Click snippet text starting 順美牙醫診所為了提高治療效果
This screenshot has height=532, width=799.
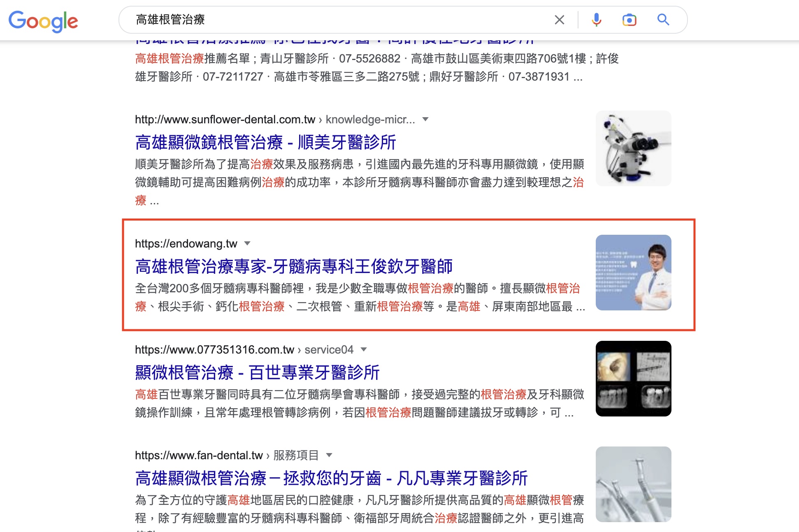click(x=360, y=182)
